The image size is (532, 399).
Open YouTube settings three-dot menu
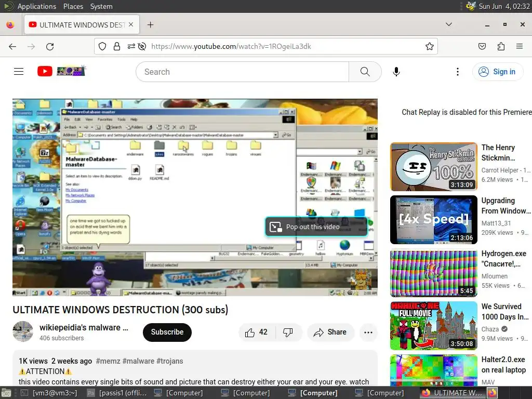click(x=457, y=72)
